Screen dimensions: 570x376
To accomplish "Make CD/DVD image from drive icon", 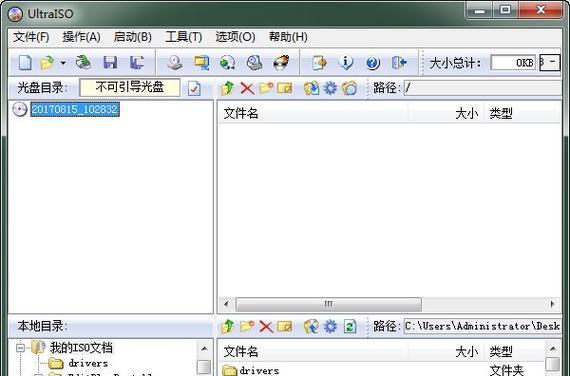I will click(175, 63).
